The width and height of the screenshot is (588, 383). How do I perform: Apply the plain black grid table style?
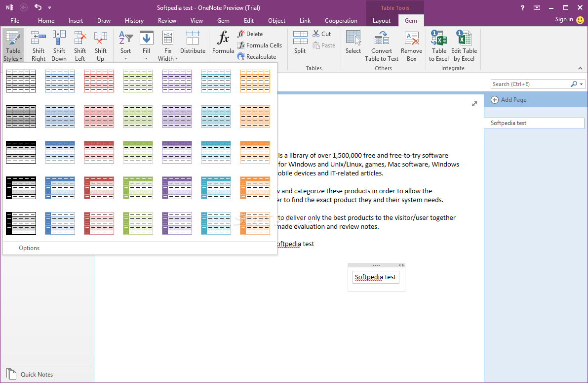coord(21,81)
